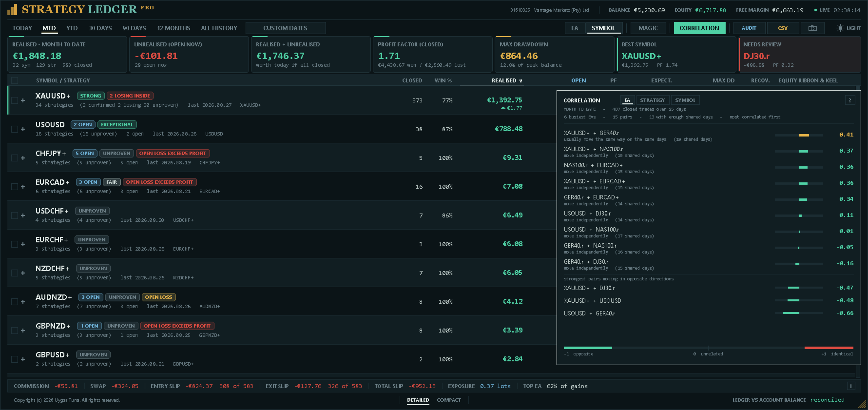
Task: Open the correlation panel help question mark
Action: click(x=850, y=100)
